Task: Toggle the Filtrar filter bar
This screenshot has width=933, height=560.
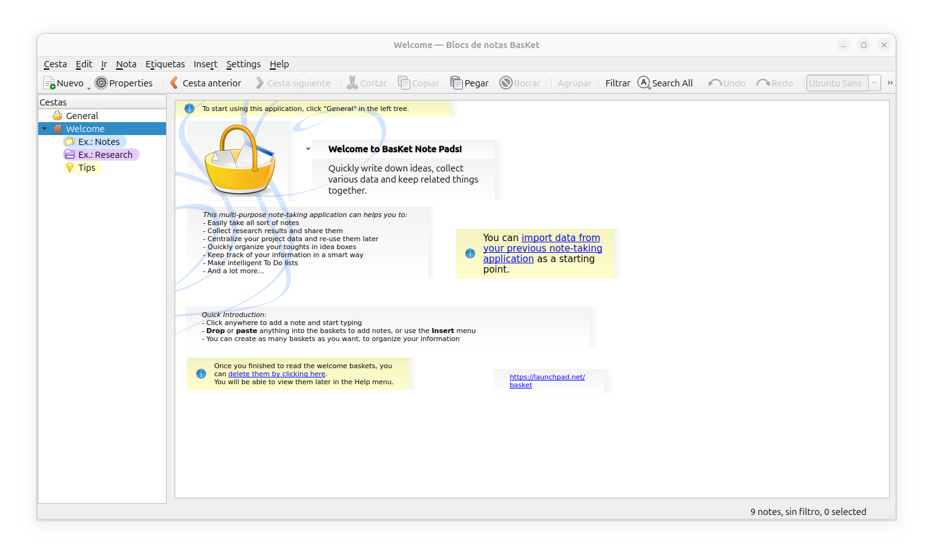Action: point(618,83)
